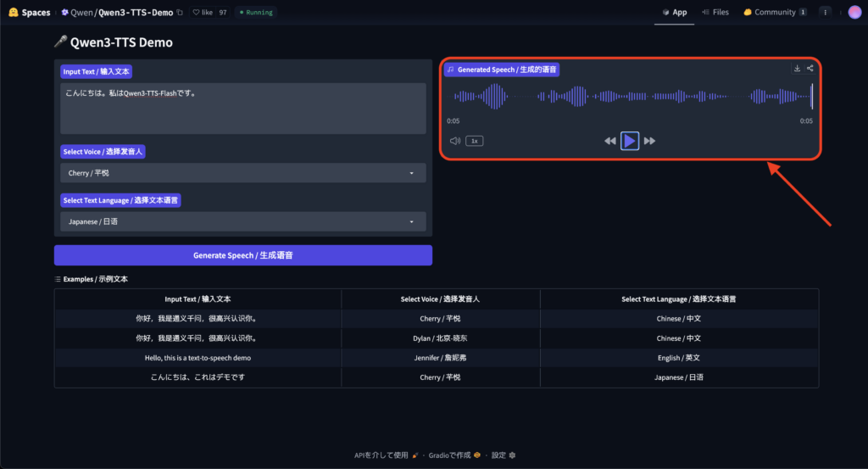868x469 pixels.
Task: Open the user profile avatar
Action: (854, 12)
